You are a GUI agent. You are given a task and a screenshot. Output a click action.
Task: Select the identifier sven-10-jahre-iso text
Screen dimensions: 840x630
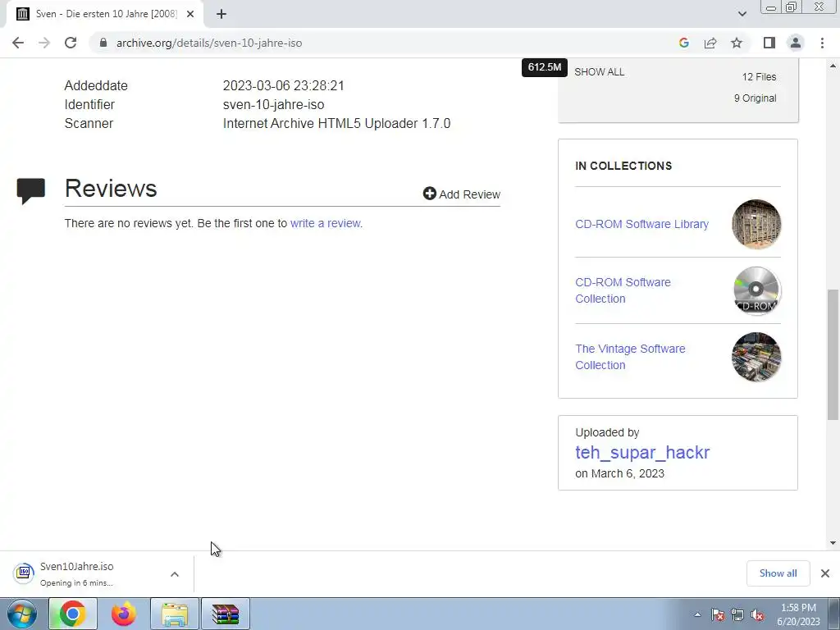tap(273, 104)
